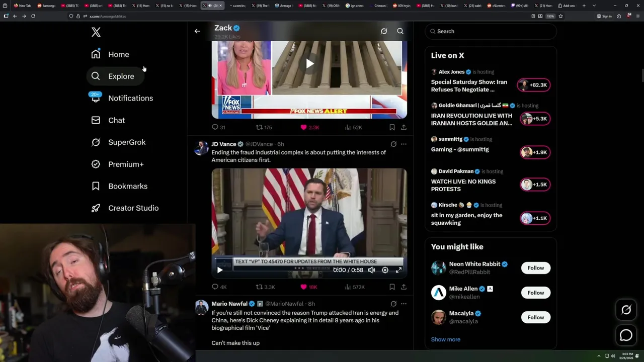Follow Neon White Rabbit

(536, 268)
